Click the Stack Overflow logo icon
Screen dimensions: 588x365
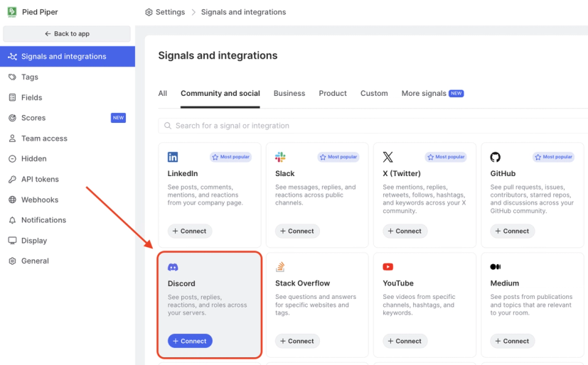click(280, 266)
